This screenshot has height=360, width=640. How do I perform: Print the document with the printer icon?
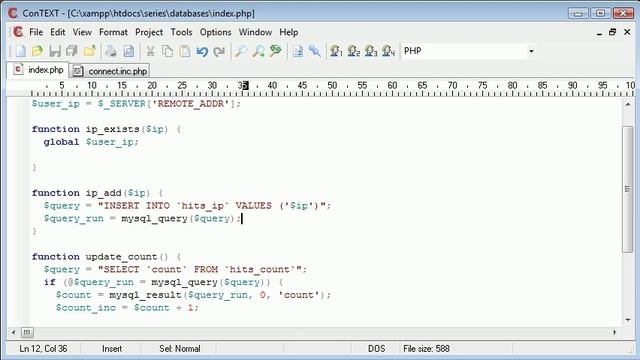coord(111,51)
